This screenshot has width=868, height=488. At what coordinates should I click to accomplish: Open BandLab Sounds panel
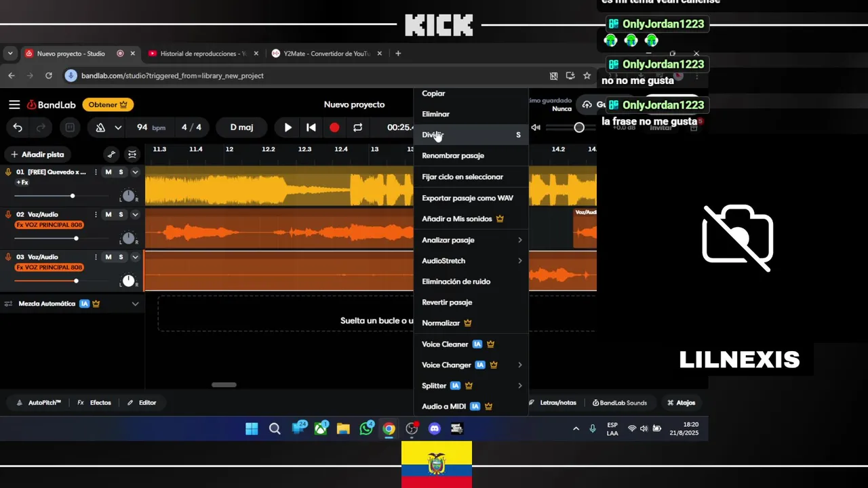pyautogui.click(x=620, y=403)
